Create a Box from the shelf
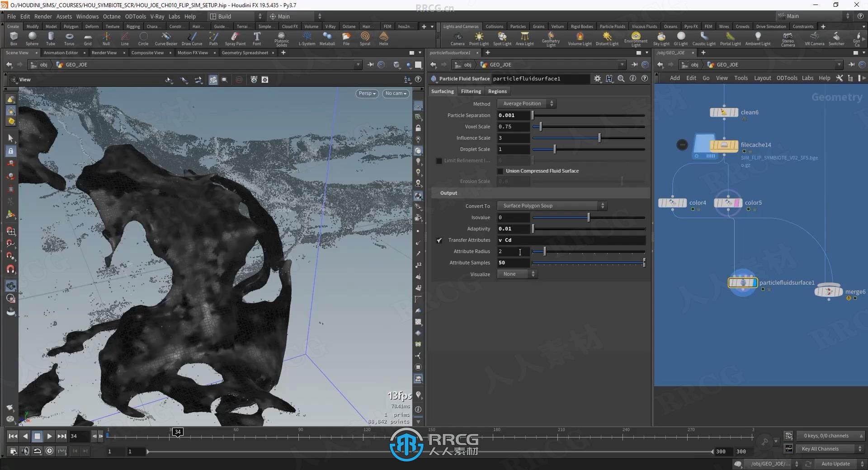The width and height of the screenshot is (868, 470). pos(14,38)
